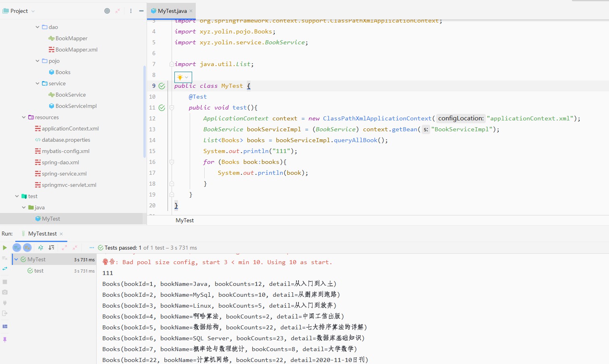Collapse the dao folder

pos(37,27)
